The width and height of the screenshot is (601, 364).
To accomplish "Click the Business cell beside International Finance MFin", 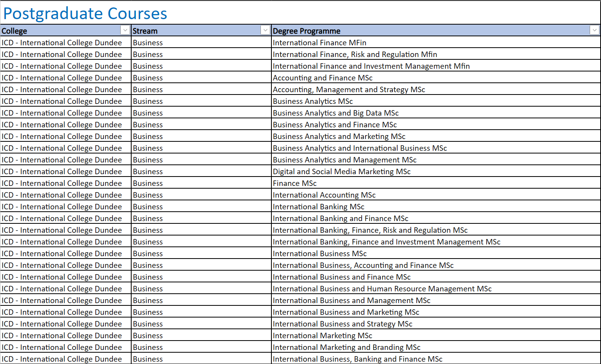I will pos(201,43).
